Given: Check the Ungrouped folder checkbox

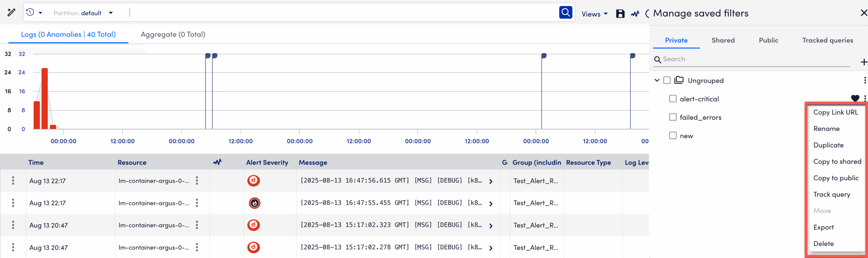Looking at the screenshot, I should click(x=667, y=80).
